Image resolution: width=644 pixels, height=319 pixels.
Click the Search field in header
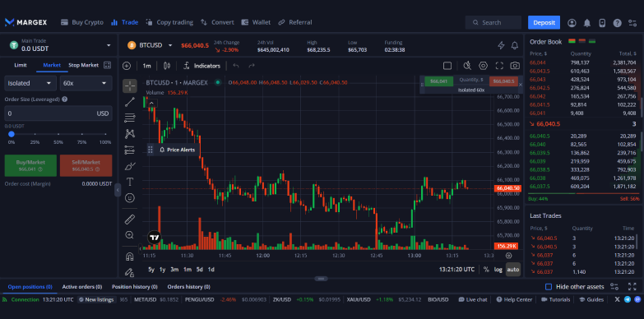[x=493, y=22]
